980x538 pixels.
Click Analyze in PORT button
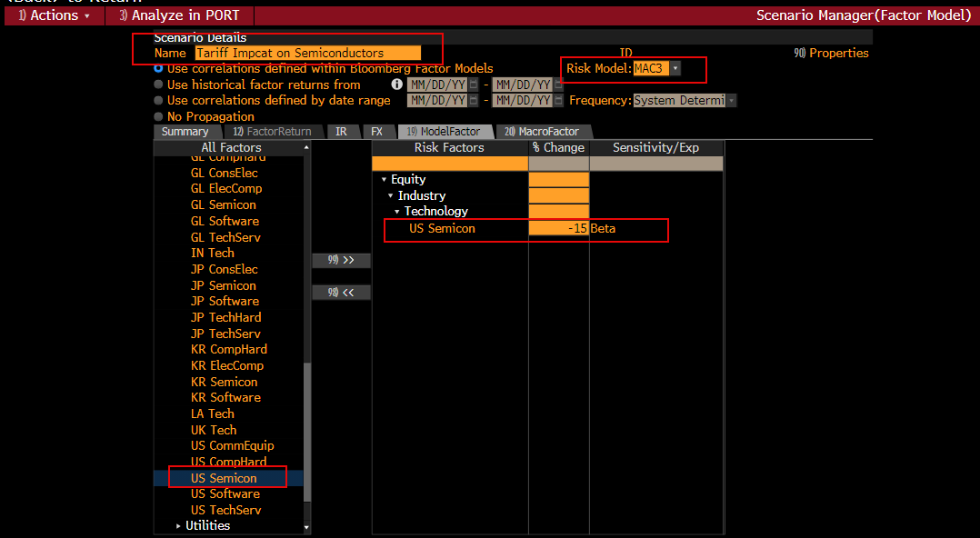pos(178,15)
